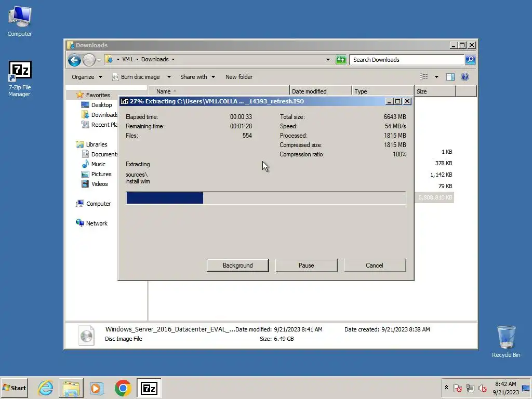Image resolution: width=532 pixels, height=399 pixels.
Task: Open the Recycle Bin icon
Action: click(506, 341)
